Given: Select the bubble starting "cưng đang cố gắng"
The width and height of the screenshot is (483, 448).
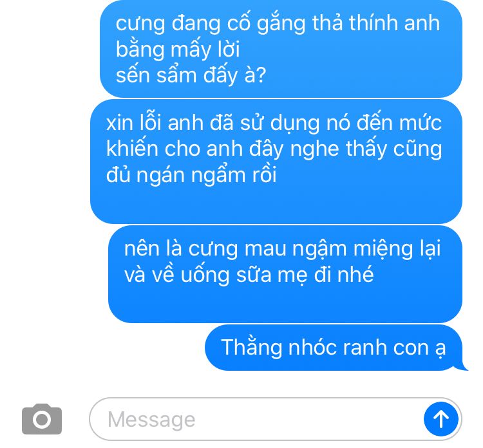Looking at the screenshot, I should click(281, 49).
